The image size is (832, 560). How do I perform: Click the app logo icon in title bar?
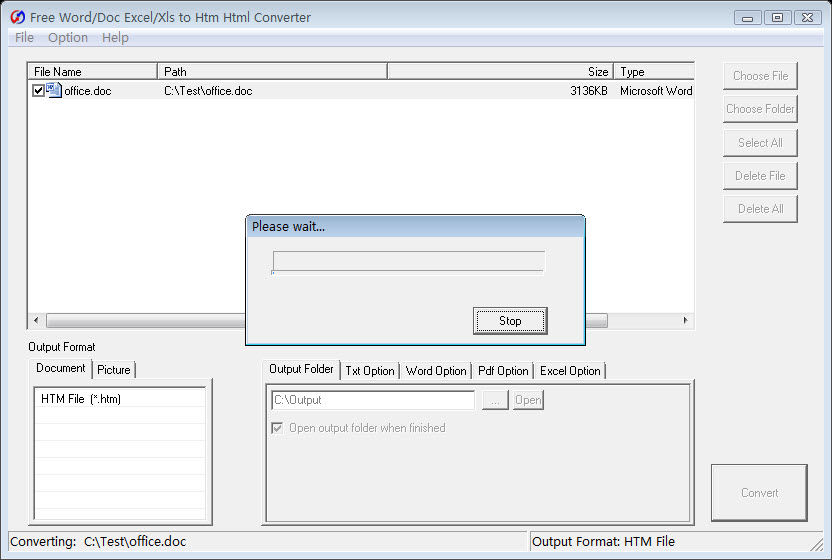click(x=17, y=17)
